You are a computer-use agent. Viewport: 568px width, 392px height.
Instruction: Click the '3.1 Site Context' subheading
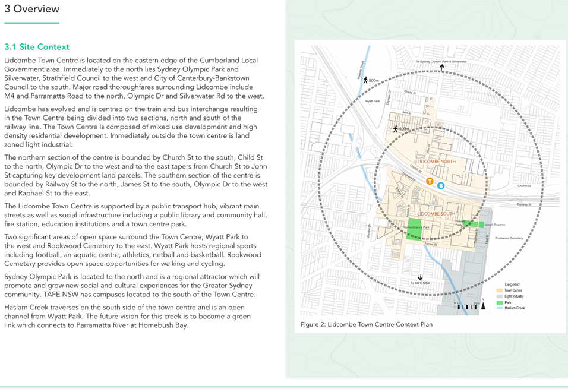tap(37, 47)
